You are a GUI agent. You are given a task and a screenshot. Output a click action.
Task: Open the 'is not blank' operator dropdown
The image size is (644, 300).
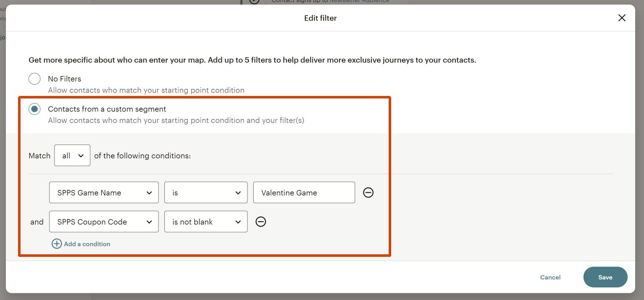point(205,222)
